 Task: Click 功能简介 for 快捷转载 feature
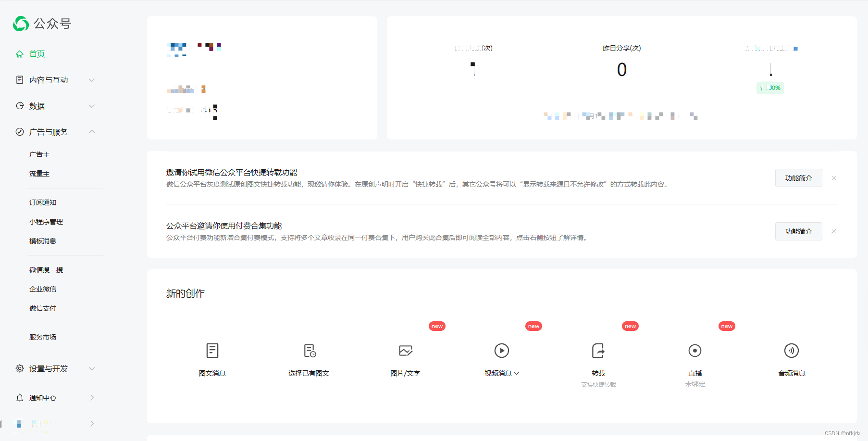[798, 177]
